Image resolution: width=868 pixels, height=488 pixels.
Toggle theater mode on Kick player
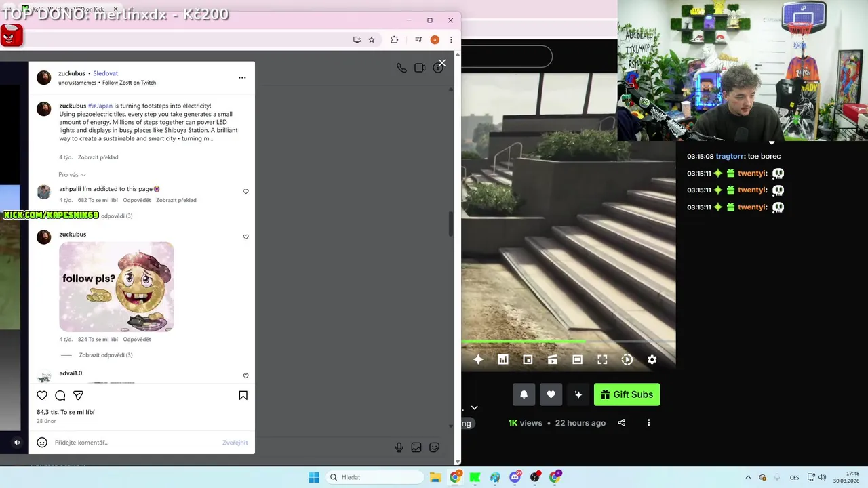[577, 360]
